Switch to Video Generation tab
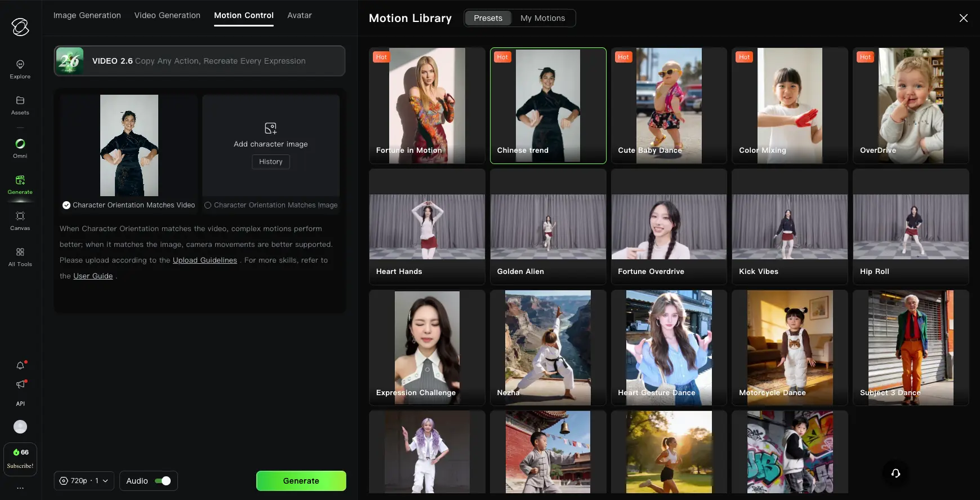Screen dimensions: 980x500 tap(167, 15)
